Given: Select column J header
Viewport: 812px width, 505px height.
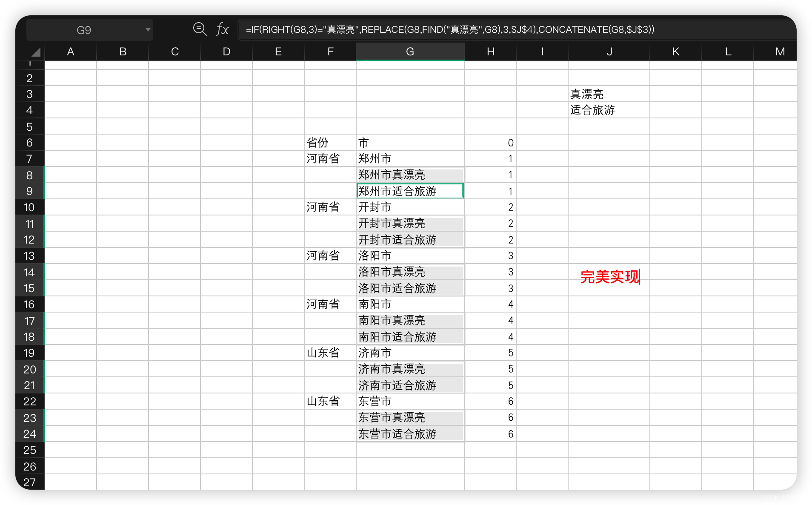Looking at the screenshot, I should [609, 52].
